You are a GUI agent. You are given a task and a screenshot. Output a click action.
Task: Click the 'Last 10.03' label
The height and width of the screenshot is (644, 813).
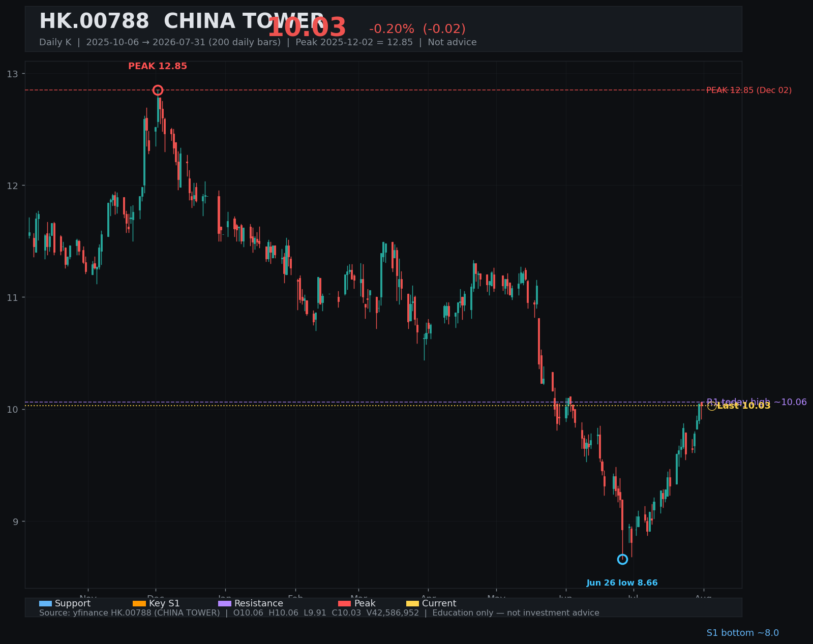tap(744, 406)
